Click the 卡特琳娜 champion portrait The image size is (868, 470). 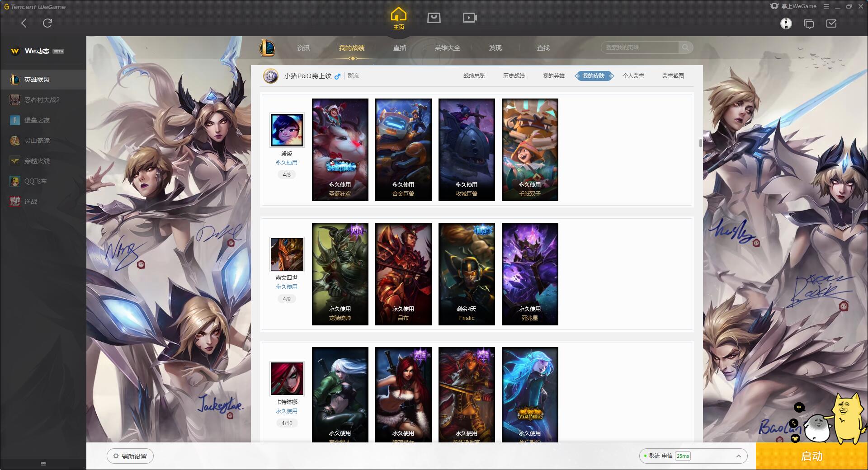tap(287, 379)
